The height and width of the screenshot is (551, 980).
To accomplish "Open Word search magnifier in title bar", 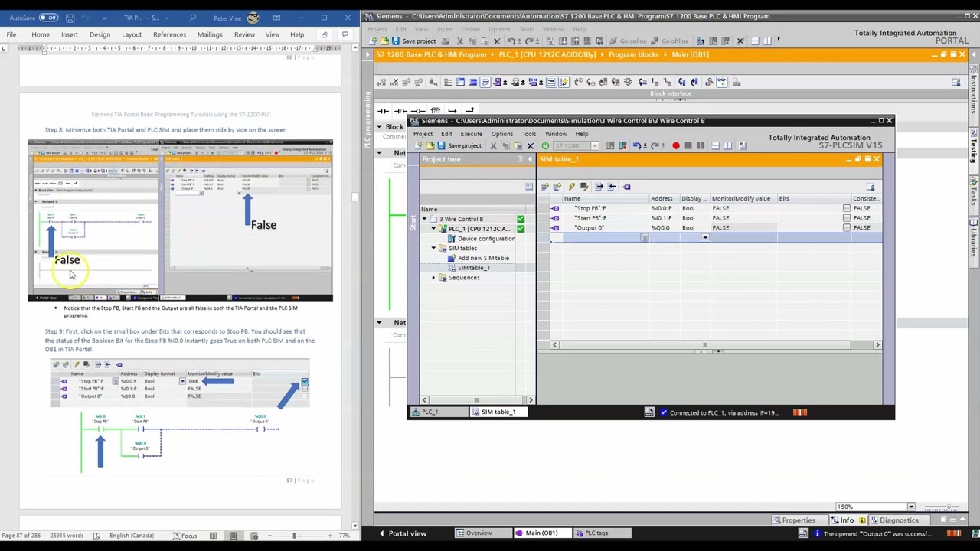I will tap(192, 18).
